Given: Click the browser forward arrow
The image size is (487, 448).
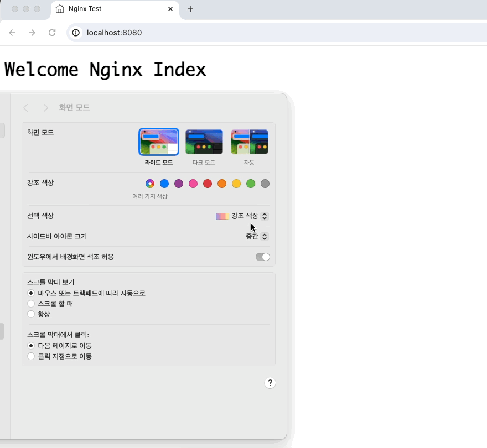Looking at the screenshot, I should (x=32, y=33).
